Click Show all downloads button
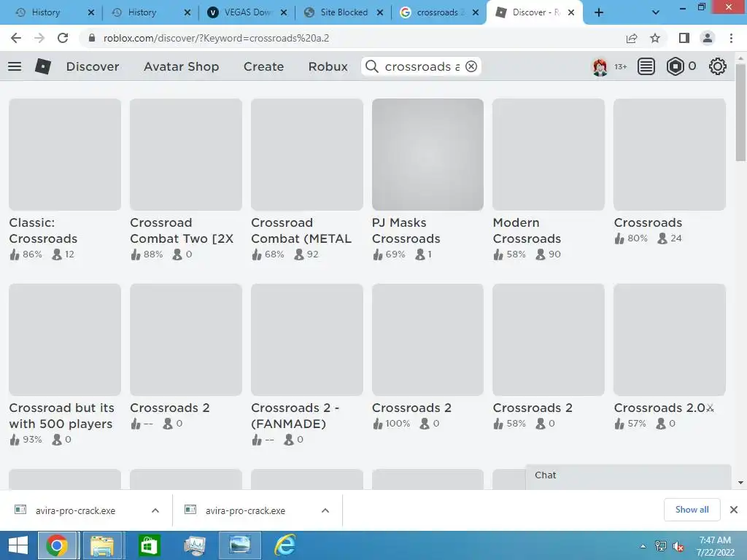747x560 pixels. click(692, 510)
